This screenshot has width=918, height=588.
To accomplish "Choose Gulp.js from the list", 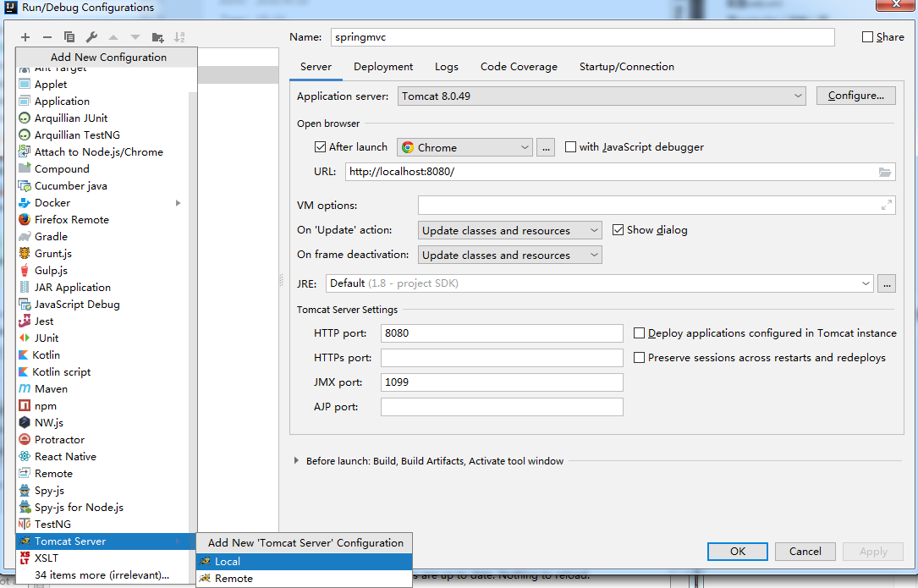I will 103,271.
